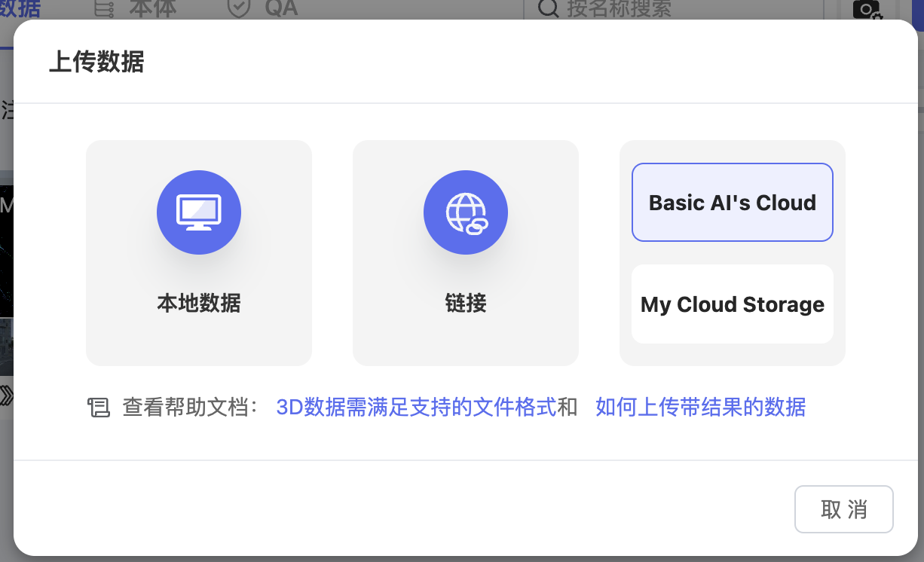
Task: Select the 本地数据 monitor icon
Action: (x=199, y=212)
